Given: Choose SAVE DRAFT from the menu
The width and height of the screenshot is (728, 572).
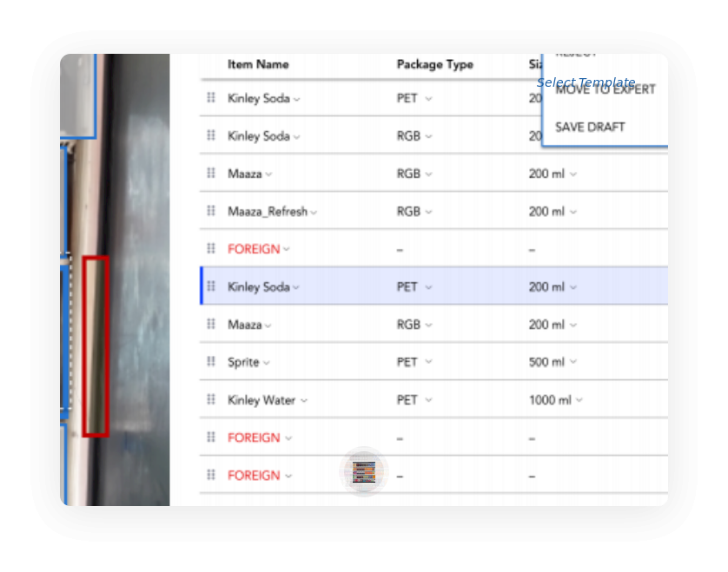Looking at the screenshot, I should (590, 127).
